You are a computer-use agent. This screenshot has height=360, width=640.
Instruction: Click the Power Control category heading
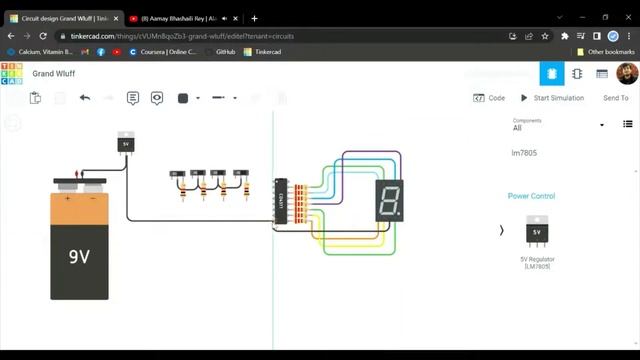click(x=531, y=196)
